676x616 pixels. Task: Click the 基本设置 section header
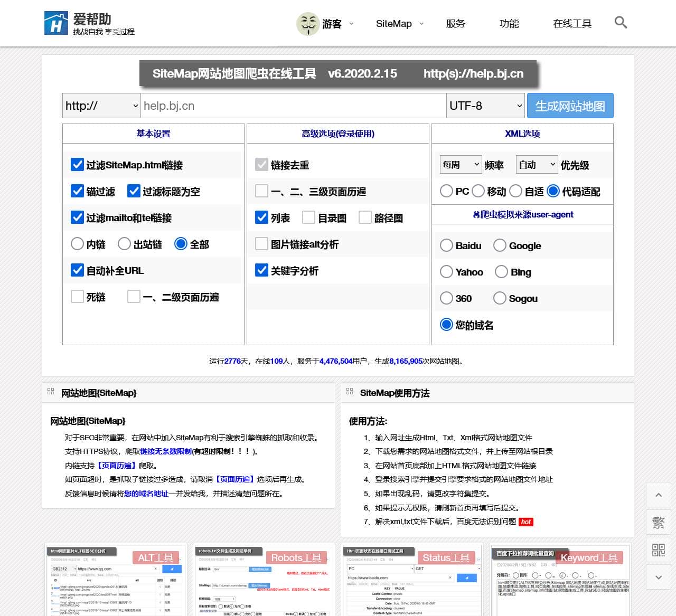point(153,134)
